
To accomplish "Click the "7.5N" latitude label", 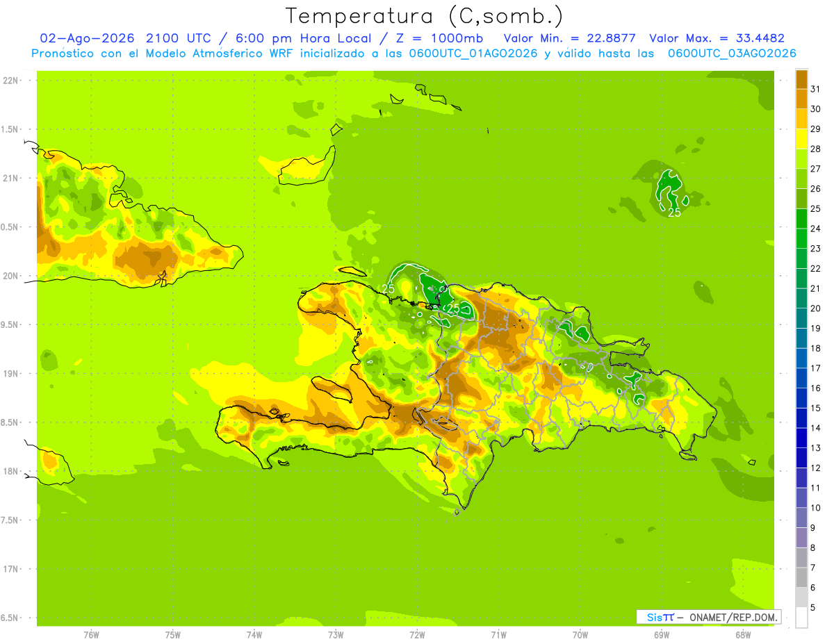I will (10, 520).
